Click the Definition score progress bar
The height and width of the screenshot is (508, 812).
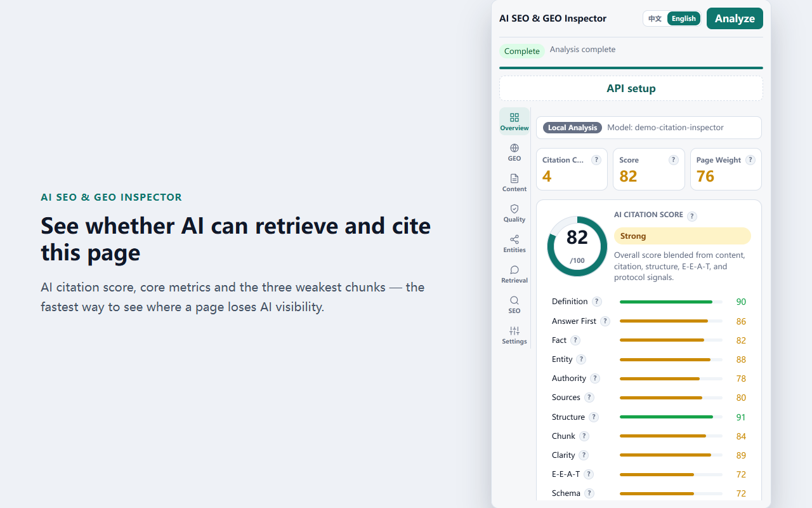[671, 302]
